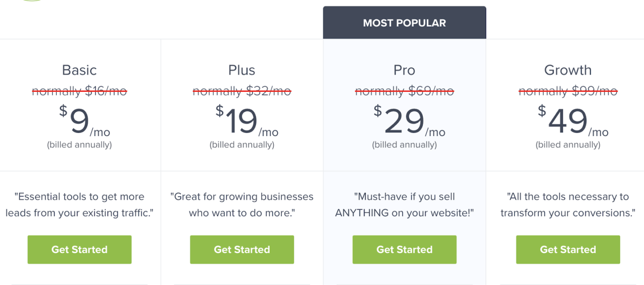Click the crossed-out normally $99/mo price
The width and height of the screenshot is (644, 285).
pos(568,91)
